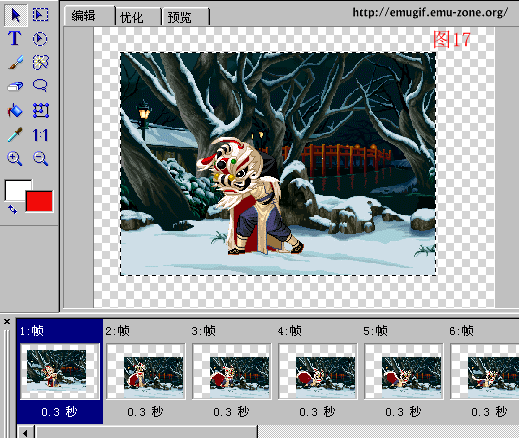Open the 预览 tab
The image size is (519, 438).
pos(186,17)
